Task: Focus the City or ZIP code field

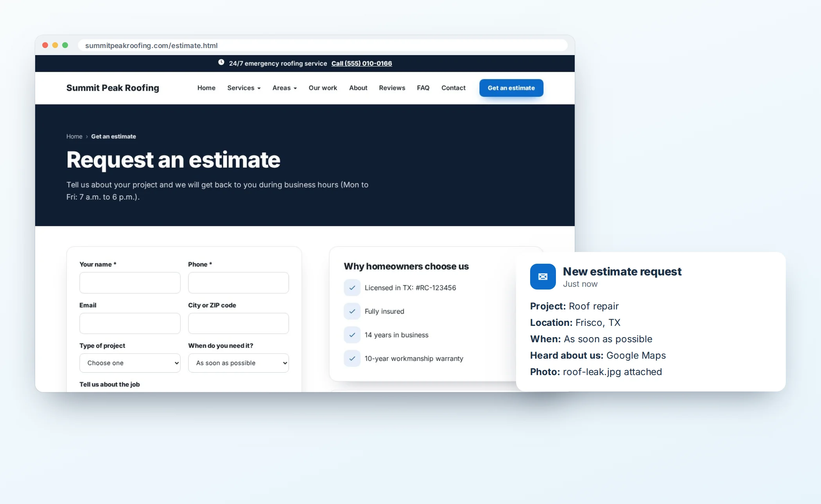Action: 238,323
